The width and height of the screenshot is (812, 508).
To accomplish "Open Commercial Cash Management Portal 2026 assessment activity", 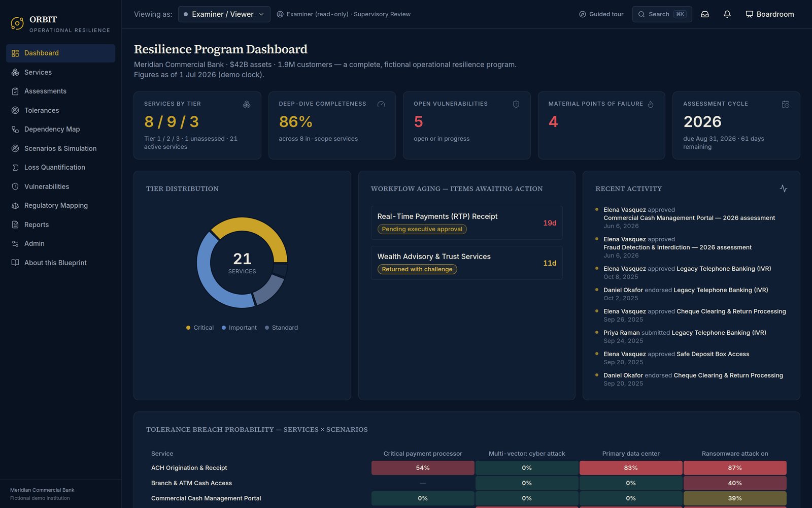I will tap(689, 218).
